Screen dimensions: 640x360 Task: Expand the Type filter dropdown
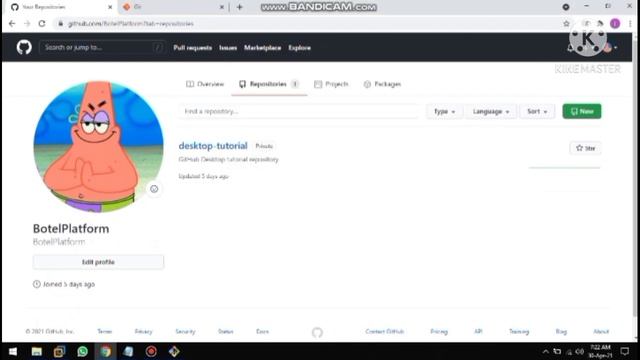click(x=444, y=111)
